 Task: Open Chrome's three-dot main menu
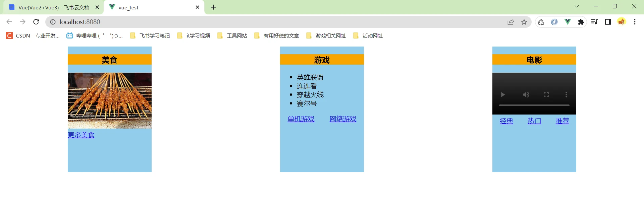(635, 22)
